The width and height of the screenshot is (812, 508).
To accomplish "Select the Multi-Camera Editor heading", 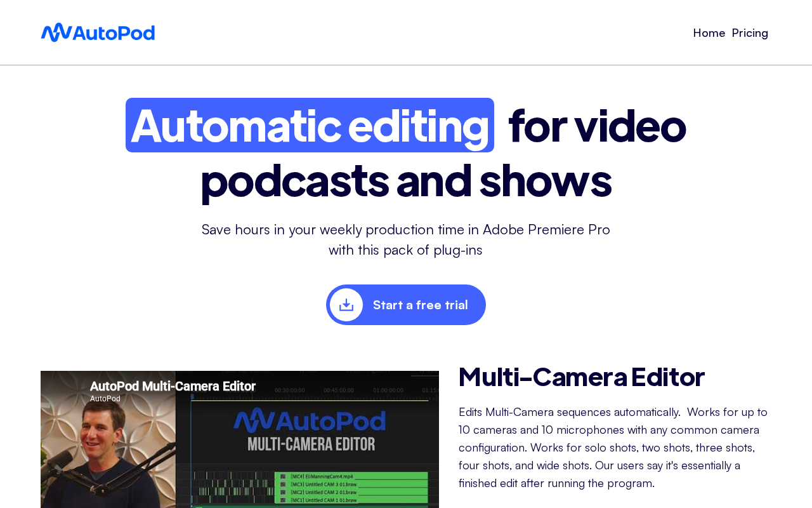I will click(582, 377).
